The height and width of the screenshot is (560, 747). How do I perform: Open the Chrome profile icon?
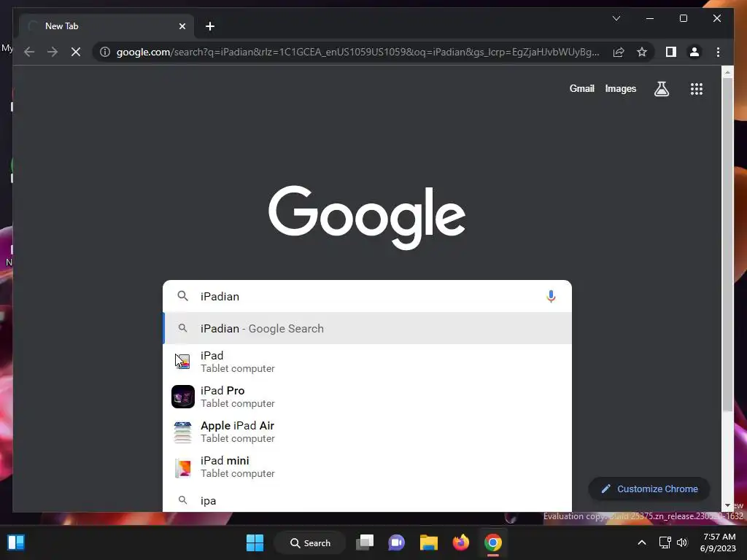(x=694, y=52)
